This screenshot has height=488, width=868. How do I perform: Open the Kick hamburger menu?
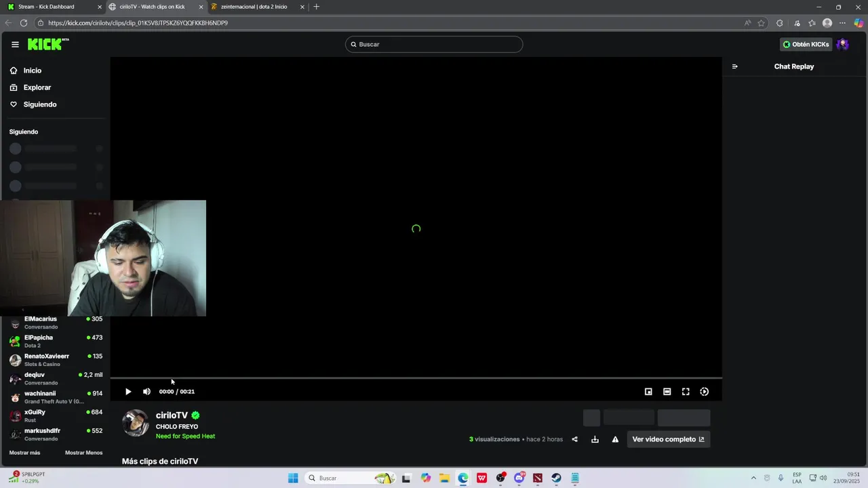click(15, 44)
